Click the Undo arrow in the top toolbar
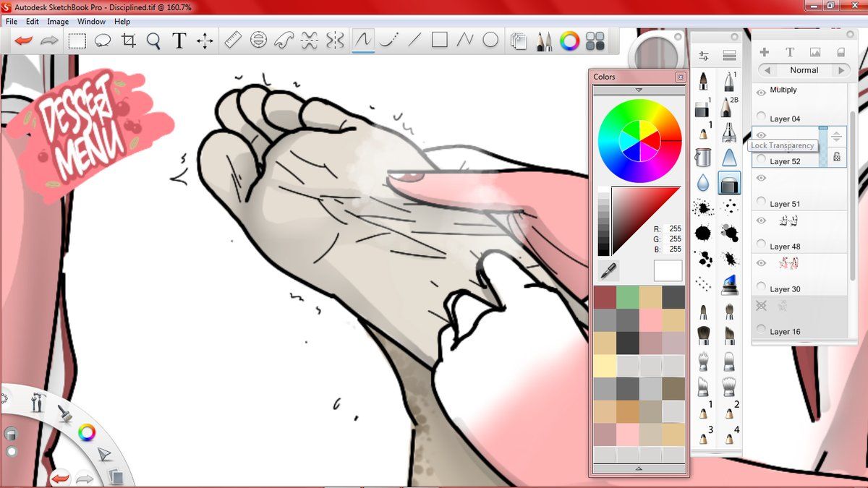 click(23, 40)
